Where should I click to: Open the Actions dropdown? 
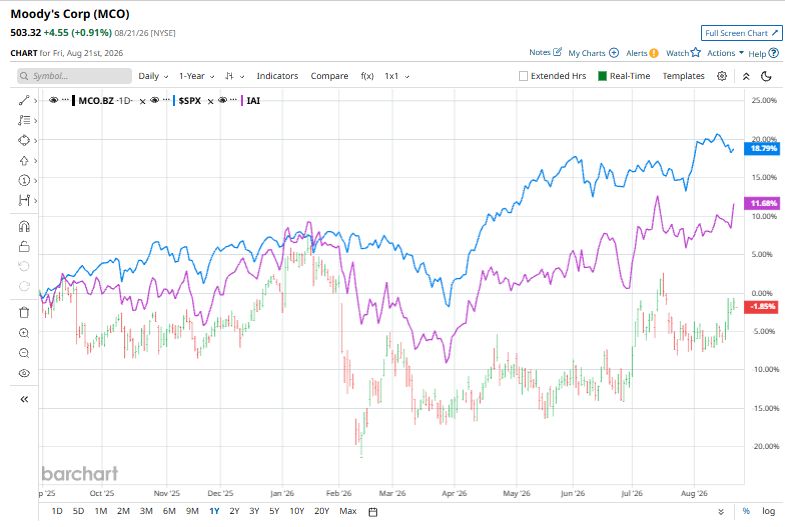pyautogui.click(x=725, y=53)
